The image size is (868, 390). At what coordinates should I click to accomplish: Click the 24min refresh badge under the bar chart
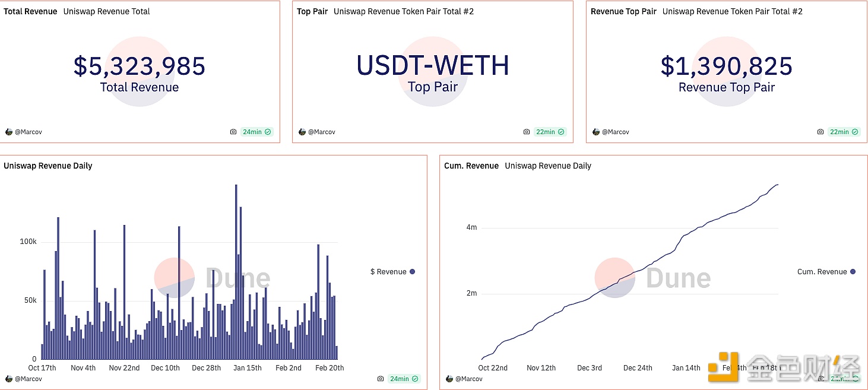pyautogui.click(x=404, y=379)
